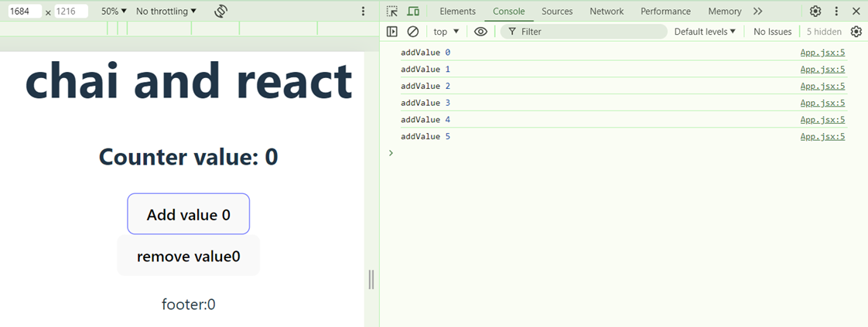The height and width of the screenshot is (327, 868).
Task: Open the Sources tab
Action: pos(558,11)
